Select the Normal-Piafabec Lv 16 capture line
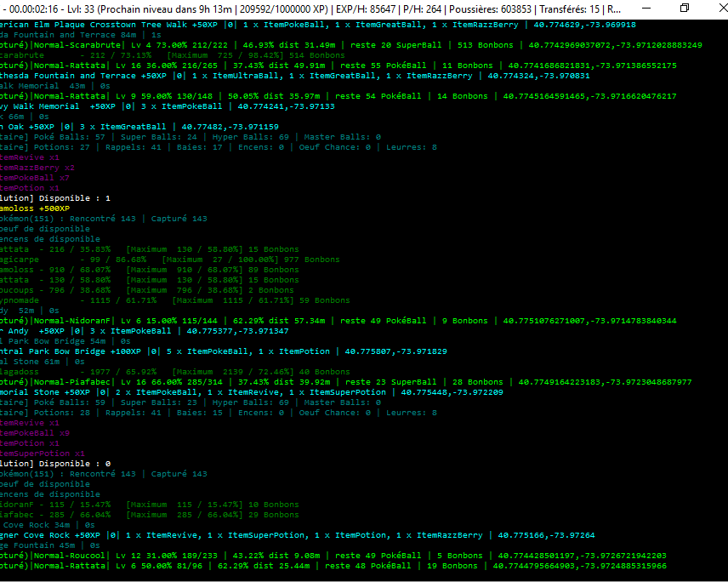This screenshot has height=582, width=728. click(346, 382)
